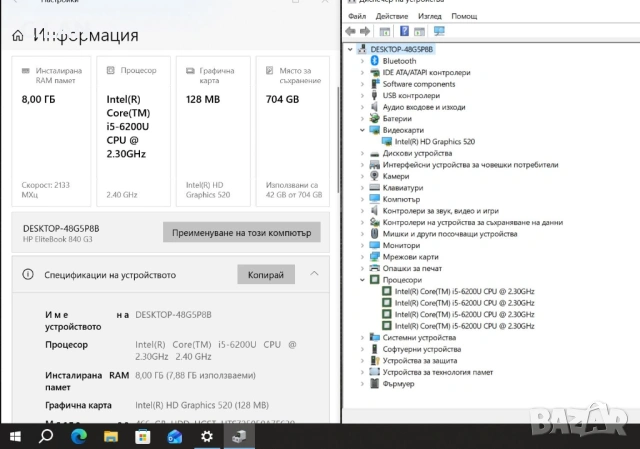Click the Клавиатури category icon
The width and height of the screenshot is (640, 449).
pyautogui.click(x=374, y=187)
